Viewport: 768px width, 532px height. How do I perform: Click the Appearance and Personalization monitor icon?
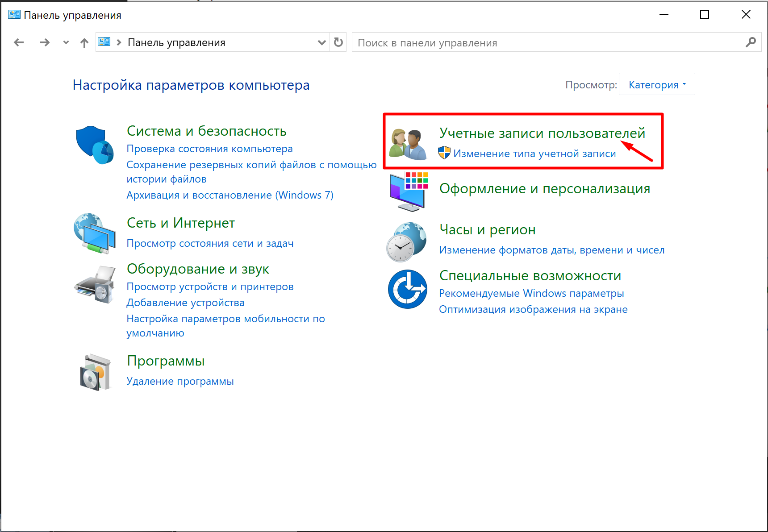point(408,192)
